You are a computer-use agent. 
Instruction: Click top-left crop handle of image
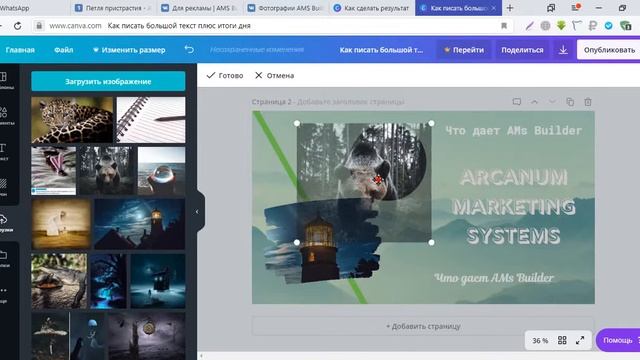point(297,123)
